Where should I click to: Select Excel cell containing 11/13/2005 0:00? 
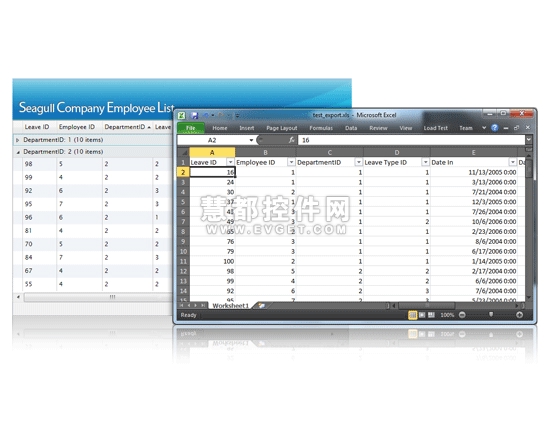[474, 172]
